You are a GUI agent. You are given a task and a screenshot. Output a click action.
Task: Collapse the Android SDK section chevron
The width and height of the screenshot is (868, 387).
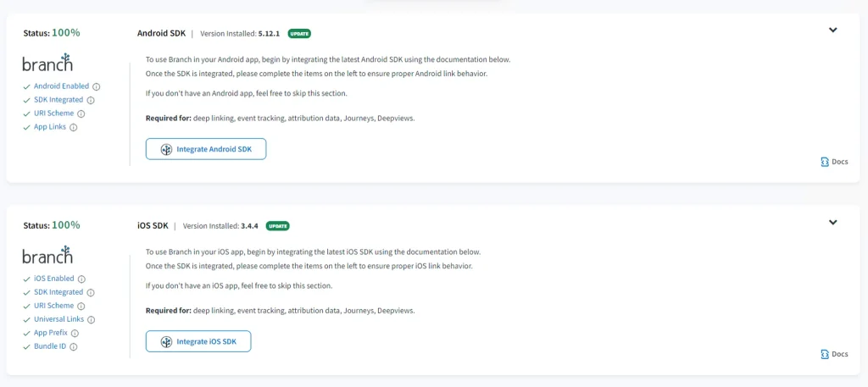[x=832, y=30]
